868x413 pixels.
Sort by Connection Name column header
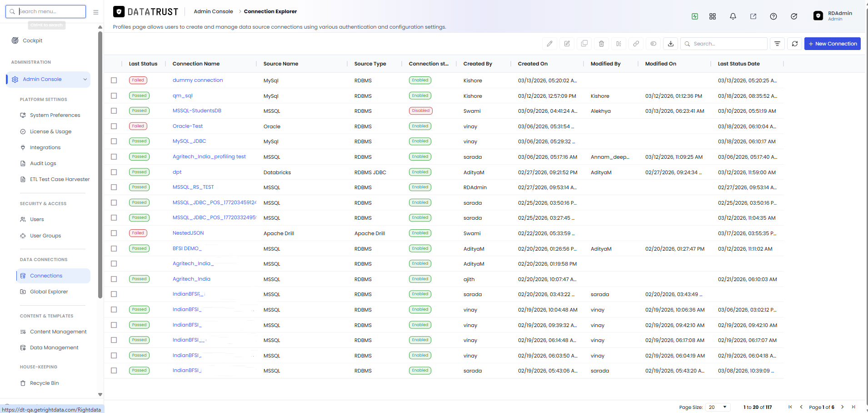[196, 64]
